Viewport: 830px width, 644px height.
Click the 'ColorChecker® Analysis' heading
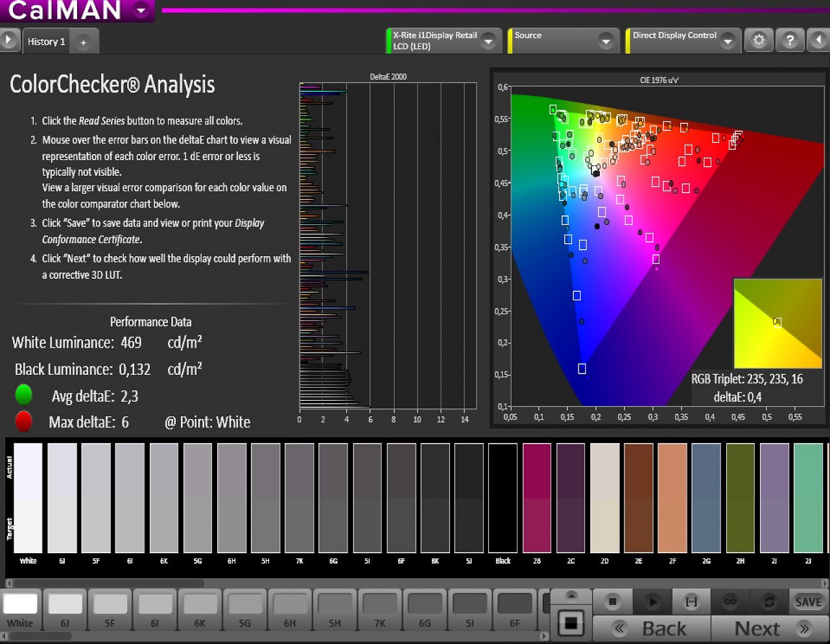[x=112, y=84]
